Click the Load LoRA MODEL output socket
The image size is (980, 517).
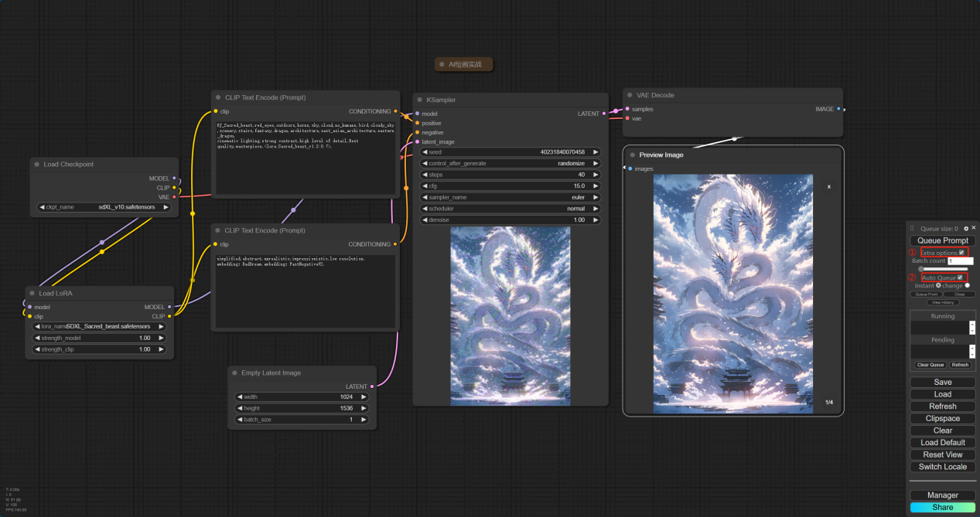click(169, 307)
